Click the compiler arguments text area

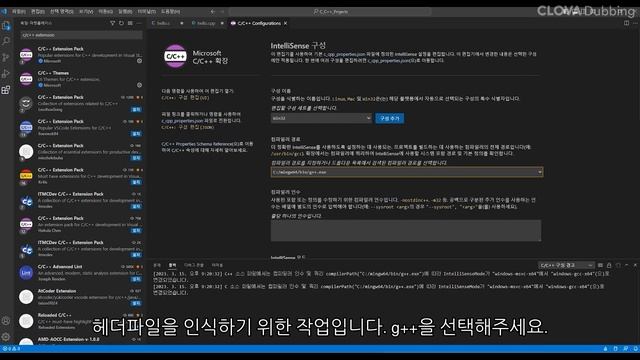[x=406, y=230]
